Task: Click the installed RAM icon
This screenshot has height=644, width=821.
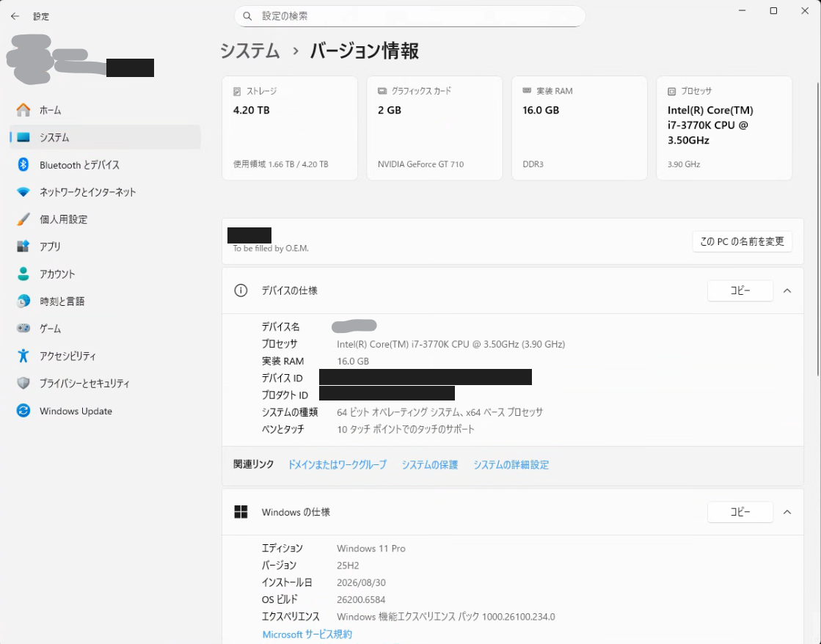Action: coord(527,91)
